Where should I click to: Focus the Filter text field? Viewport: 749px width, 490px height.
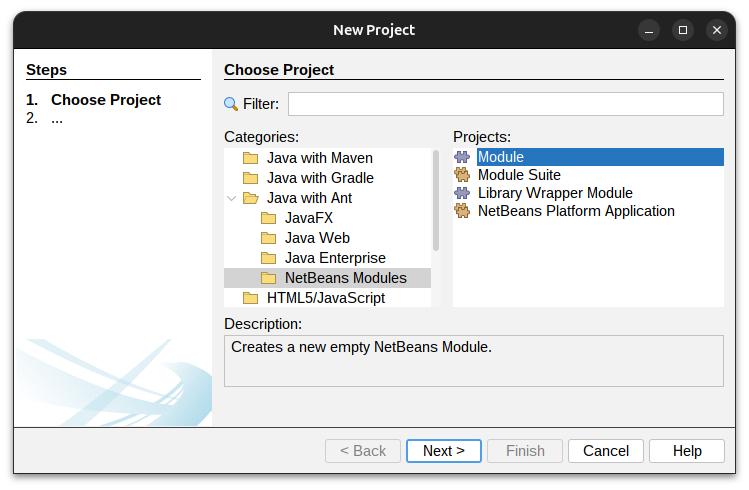click(505, 104)
